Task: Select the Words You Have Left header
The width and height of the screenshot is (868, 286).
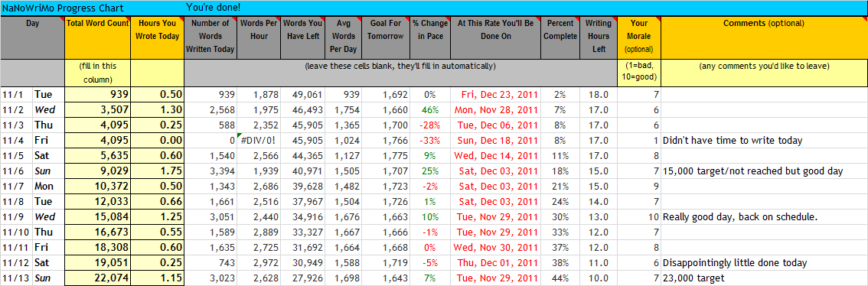Action: tap(303, 37)
